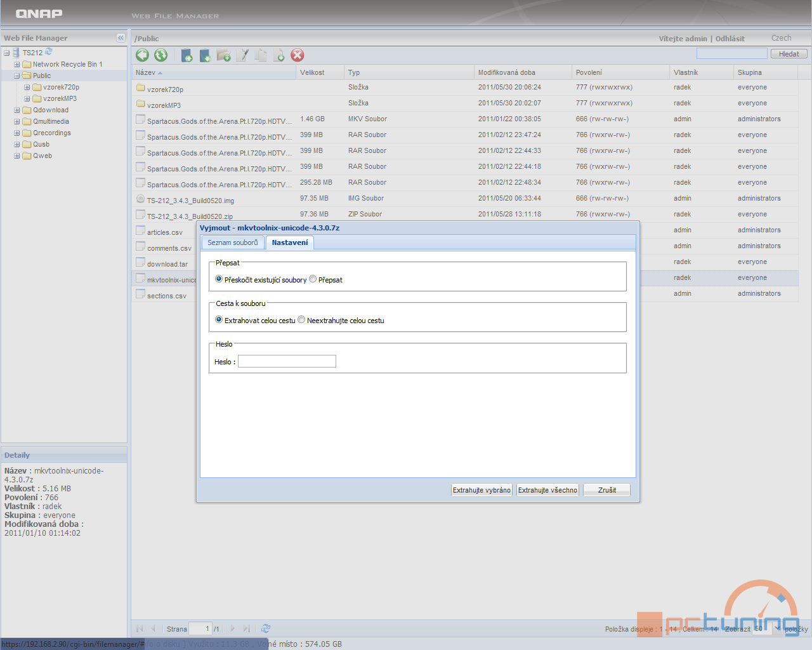Click the disc icon of TS-212 img file
The height and width of the screenshot is (650, 812).
tap(141, 199)
